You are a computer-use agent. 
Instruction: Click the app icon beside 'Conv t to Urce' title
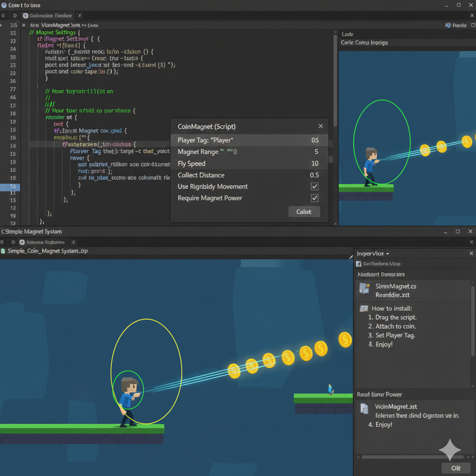pos(4,5)
